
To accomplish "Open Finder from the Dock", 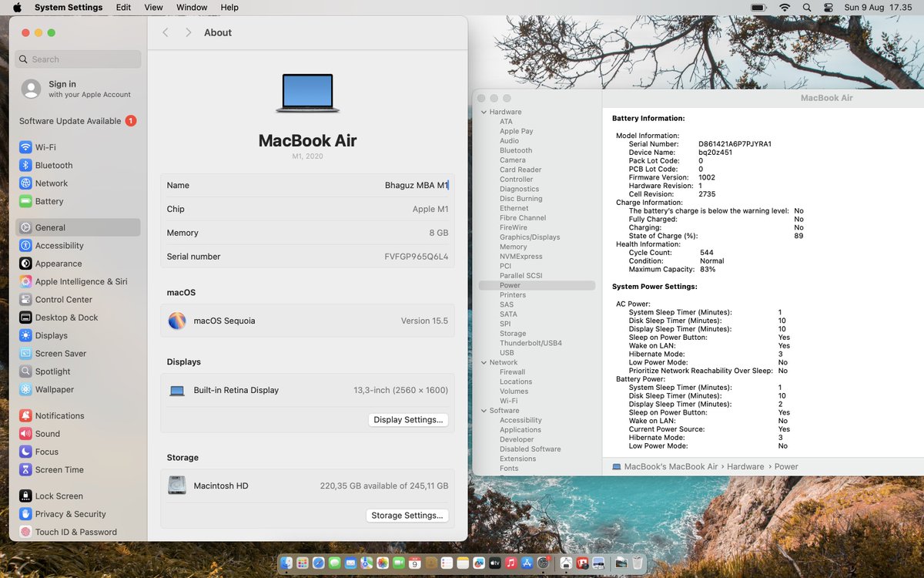I will 286,563.
